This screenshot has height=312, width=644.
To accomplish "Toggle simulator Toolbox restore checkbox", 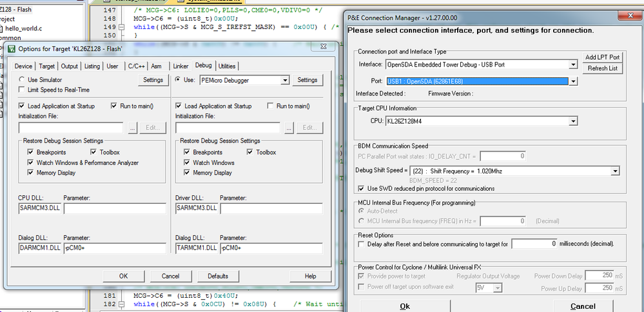I will click(93, 152).
